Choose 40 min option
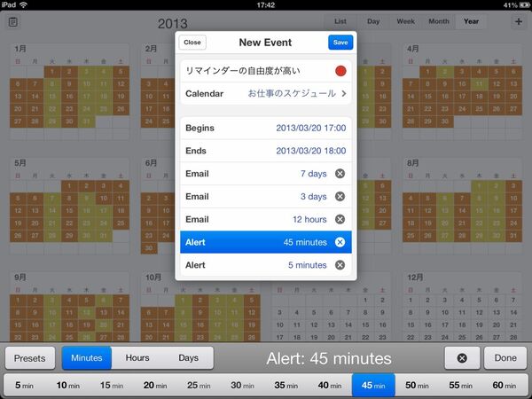 point(330,386)
